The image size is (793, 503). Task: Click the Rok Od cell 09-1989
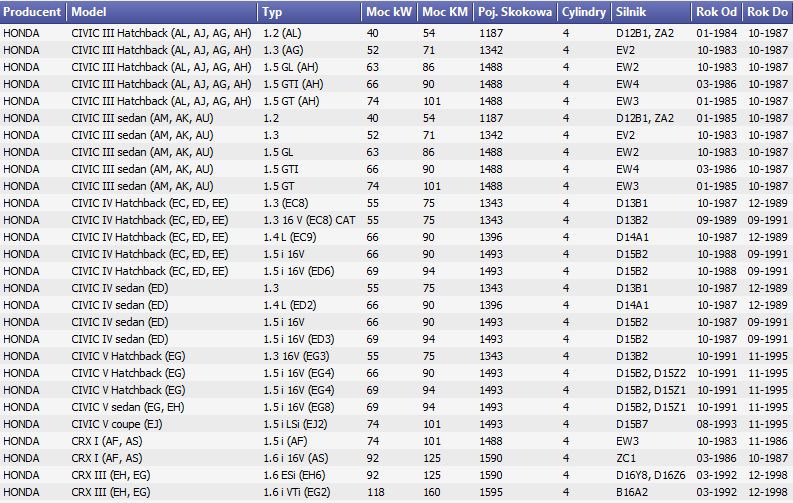717,220
